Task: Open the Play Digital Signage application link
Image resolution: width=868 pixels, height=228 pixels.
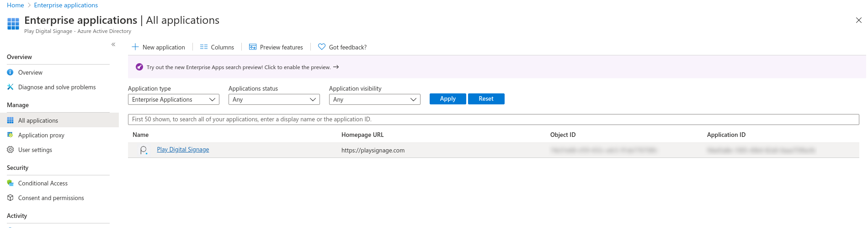Action: [183, 150]
